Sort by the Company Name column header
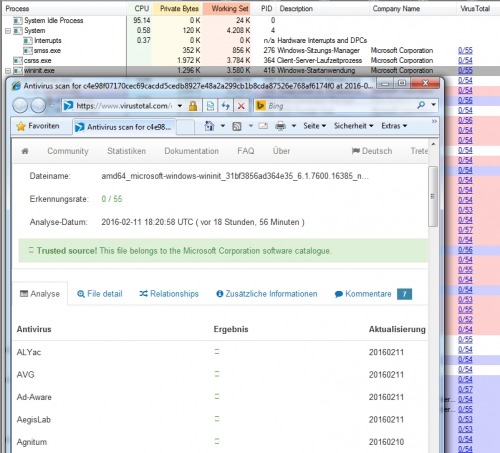Image resolution: width=500 pixels, height=453 pixels. [396, 9]
